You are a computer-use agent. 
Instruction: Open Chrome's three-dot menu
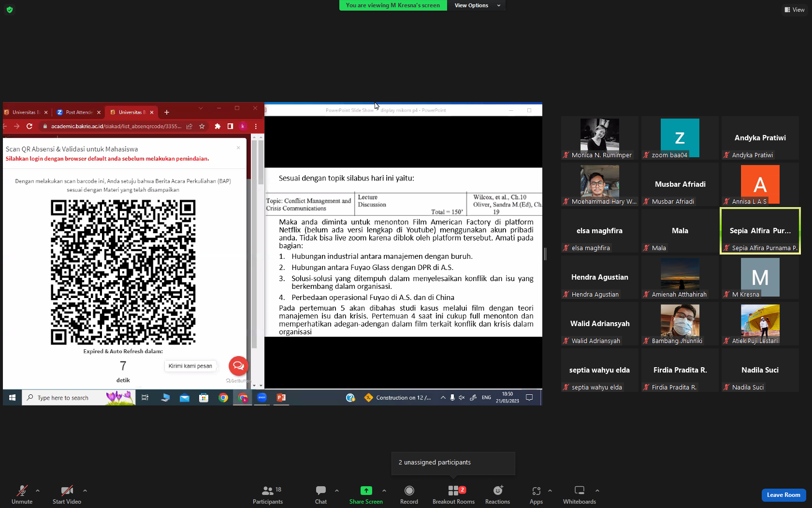(256, 126)
